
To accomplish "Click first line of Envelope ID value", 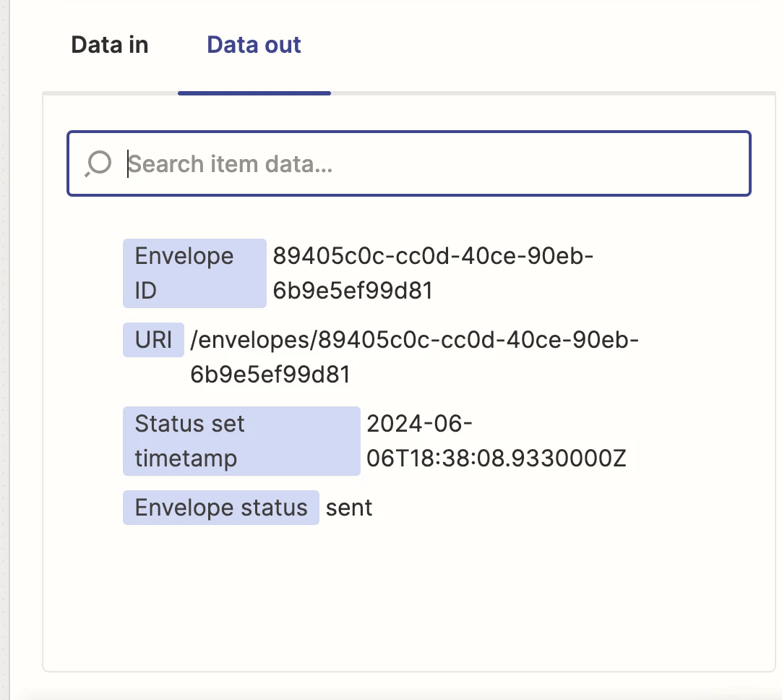I will coord(433,256).
